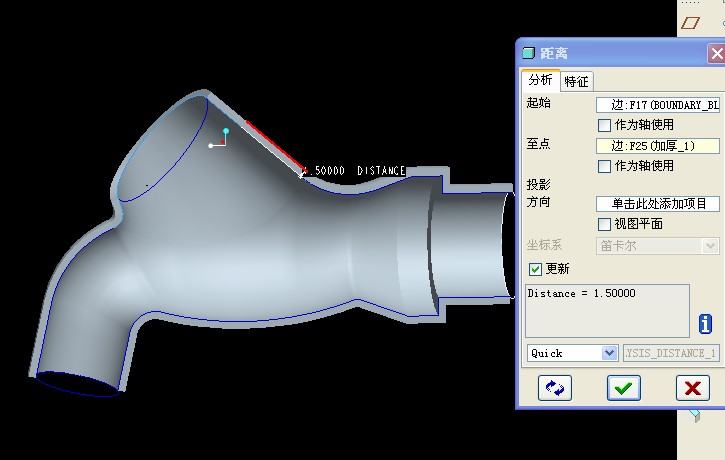Click the 方向 label in the dialog
This screenshot has height=460, width=725.
point(538,202)
